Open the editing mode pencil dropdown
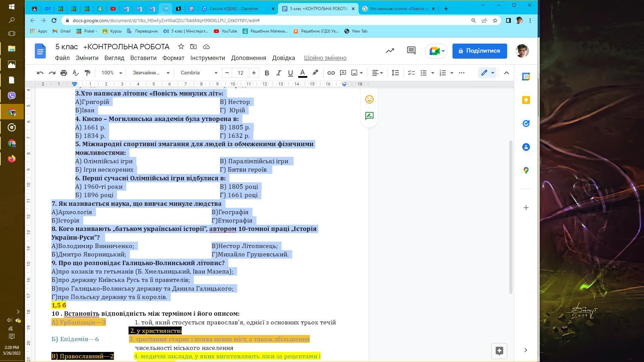644x362 pixels. (x=487, y=73)
